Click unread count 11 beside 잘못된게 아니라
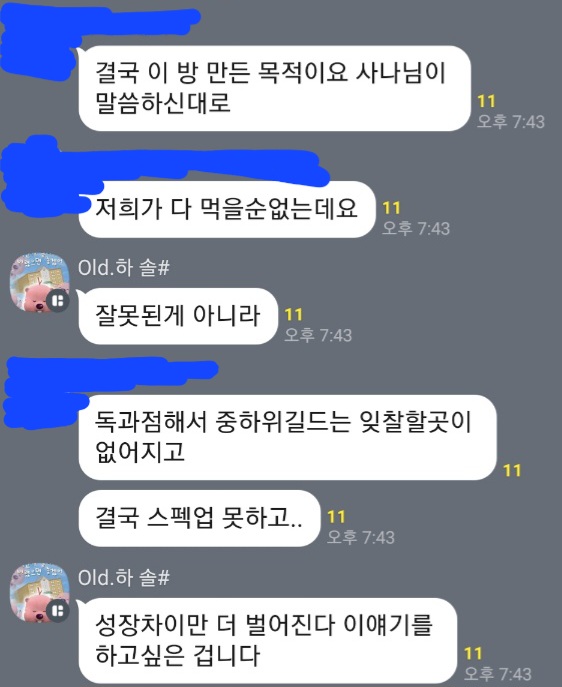 (293, 315)
